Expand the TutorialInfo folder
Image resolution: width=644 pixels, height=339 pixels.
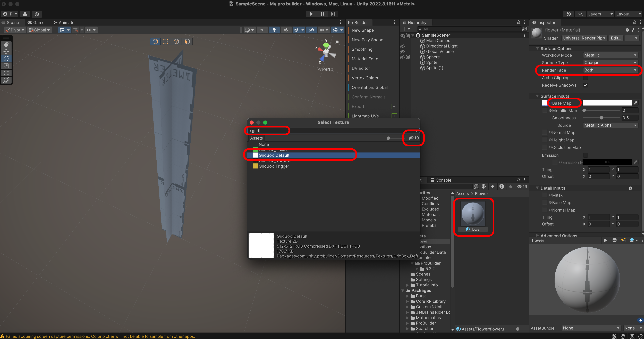(407, 285)
